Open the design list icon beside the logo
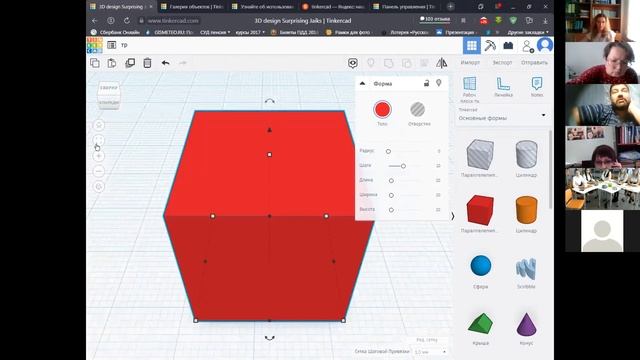Image resolution: width=640 pixels, height=360 pixels. click(x=111, y=45)
